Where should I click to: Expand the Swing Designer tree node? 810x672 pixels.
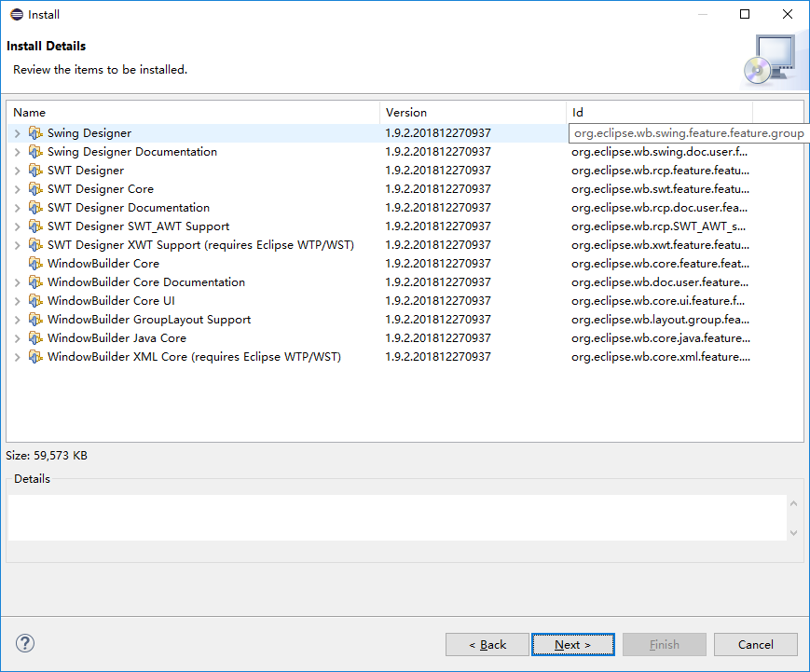17,133
